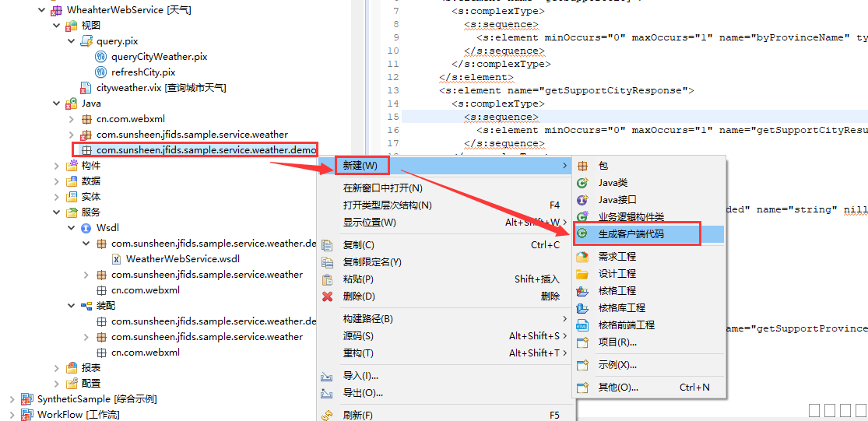Select 生成客户端代码 from the submenu

(x=631, y=234)
